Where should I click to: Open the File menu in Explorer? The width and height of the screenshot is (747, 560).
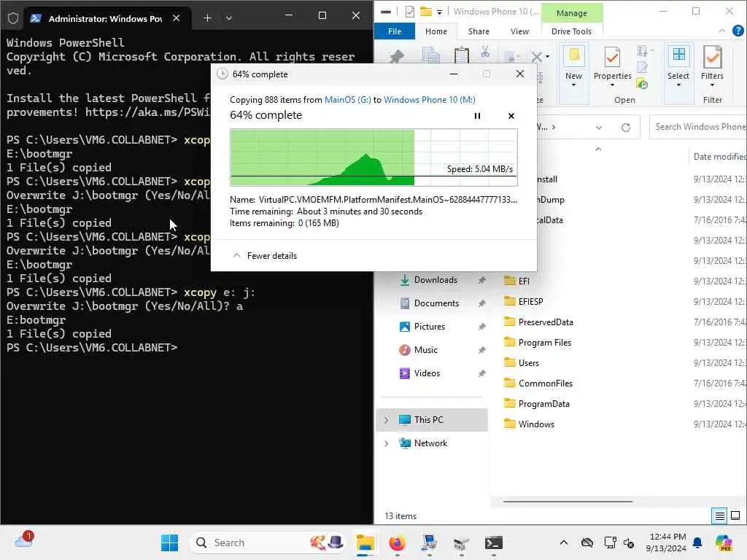tap(395, 31)
